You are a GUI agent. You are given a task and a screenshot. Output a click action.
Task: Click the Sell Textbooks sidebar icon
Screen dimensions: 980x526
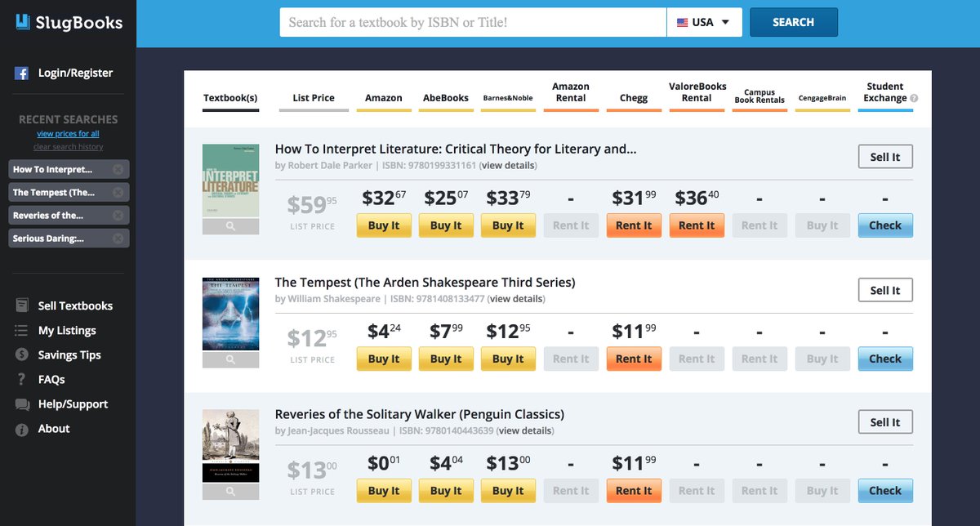tap(22, 305)
